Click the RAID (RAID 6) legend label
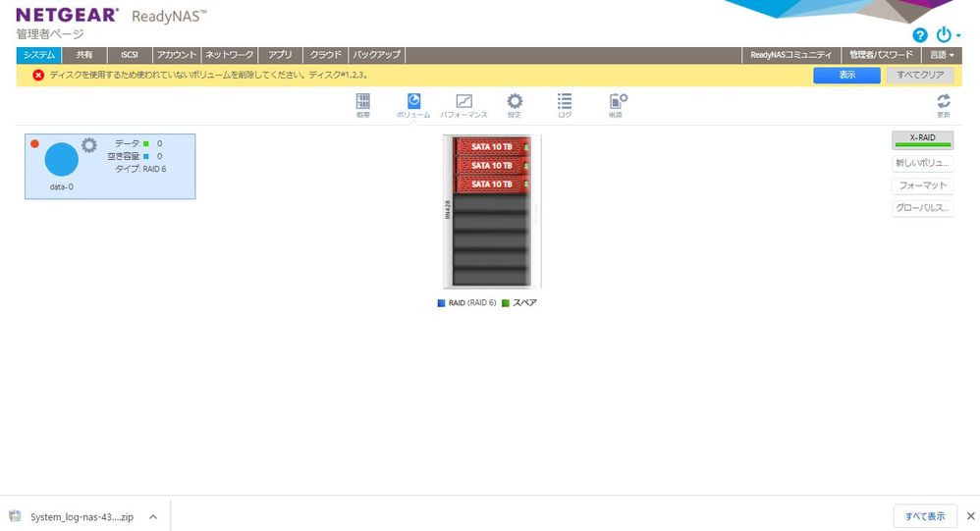Viewport: 980px width, 531px height. pyautogui.click(x=472, y=303)
